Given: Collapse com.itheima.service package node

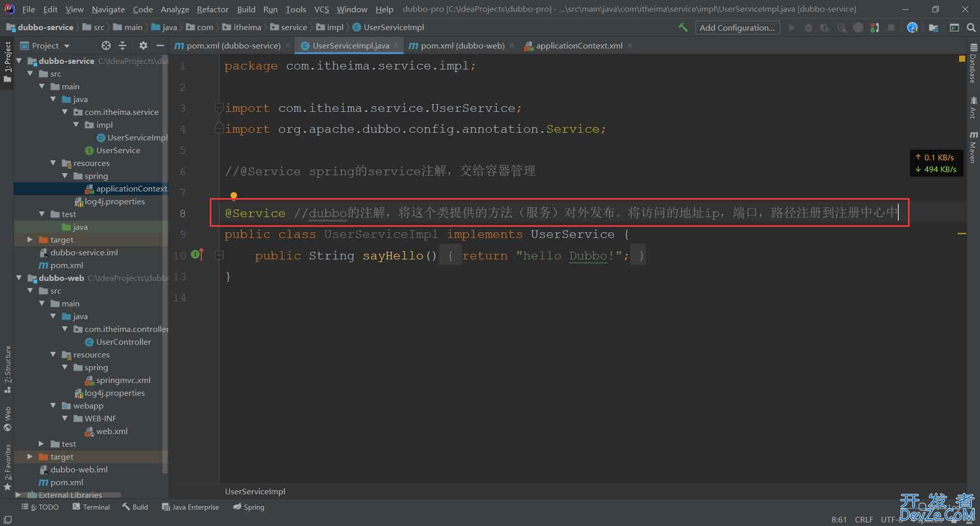Looking at the screenshot, I should [x=65, y=112].
